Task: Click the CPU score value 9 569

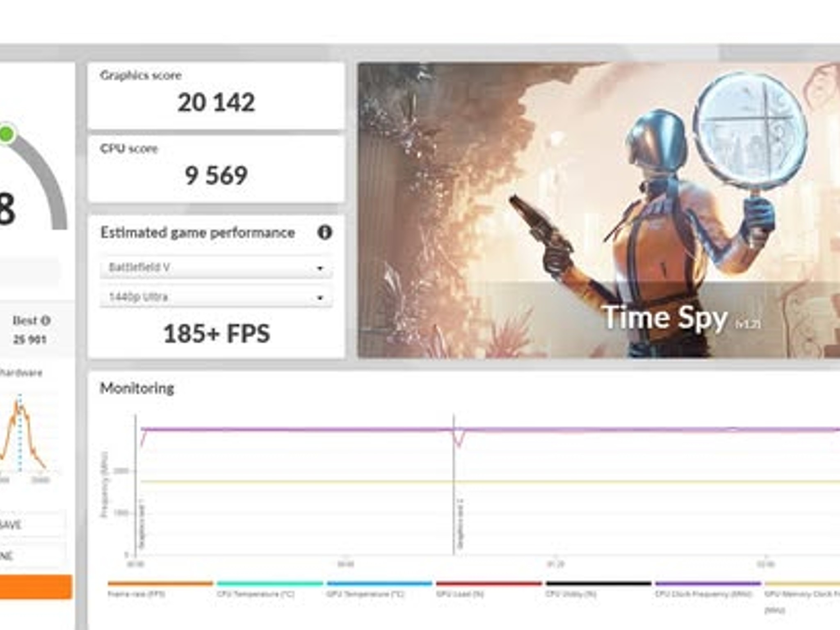Action: pos(216,176)
